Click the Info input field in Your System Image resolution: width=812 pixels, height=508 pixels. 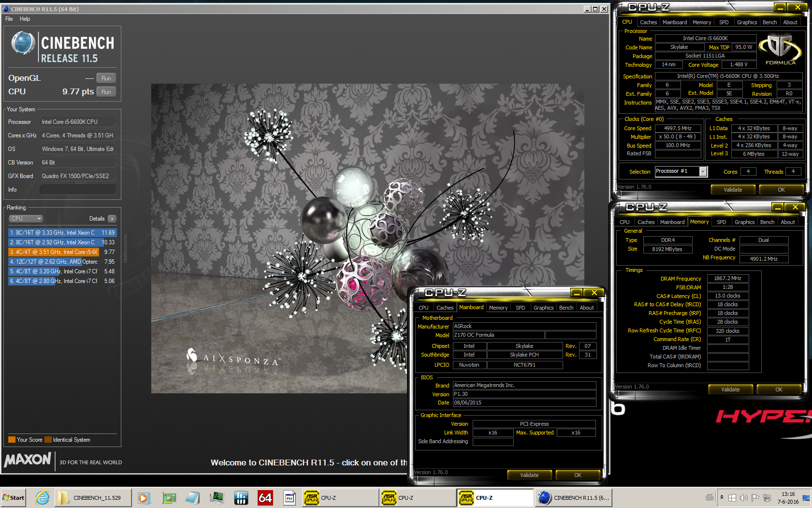pos(78,190)
